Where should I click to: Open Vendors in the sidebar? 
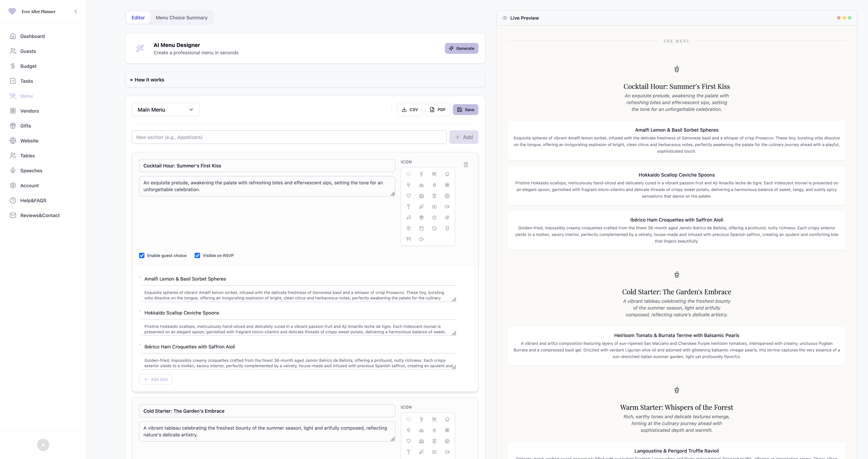pyautogui.click(x=29, y=111)
